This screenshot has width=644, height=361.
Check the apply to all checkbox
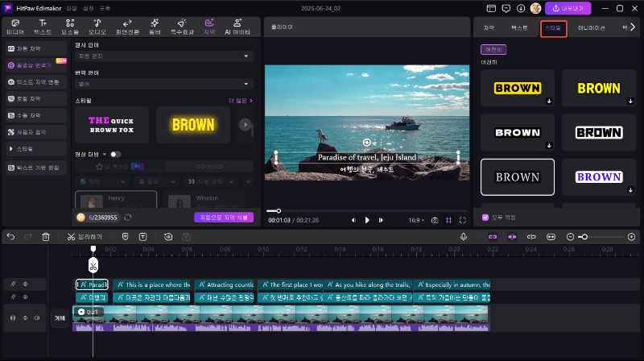485,217
